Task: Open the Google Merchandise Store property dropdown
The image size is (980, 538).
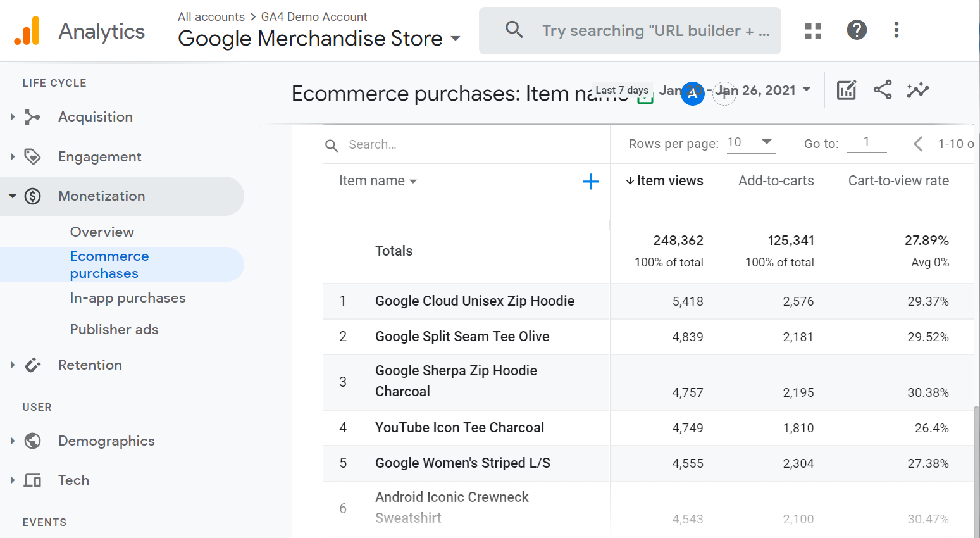Action: click(x=455, y=39)
